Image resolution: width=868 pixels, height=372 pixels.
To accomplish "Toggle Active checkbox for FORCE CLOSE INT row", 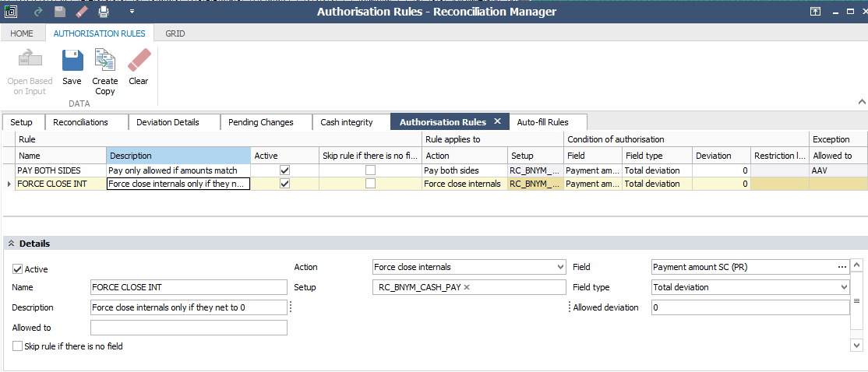I will point(285,184).
